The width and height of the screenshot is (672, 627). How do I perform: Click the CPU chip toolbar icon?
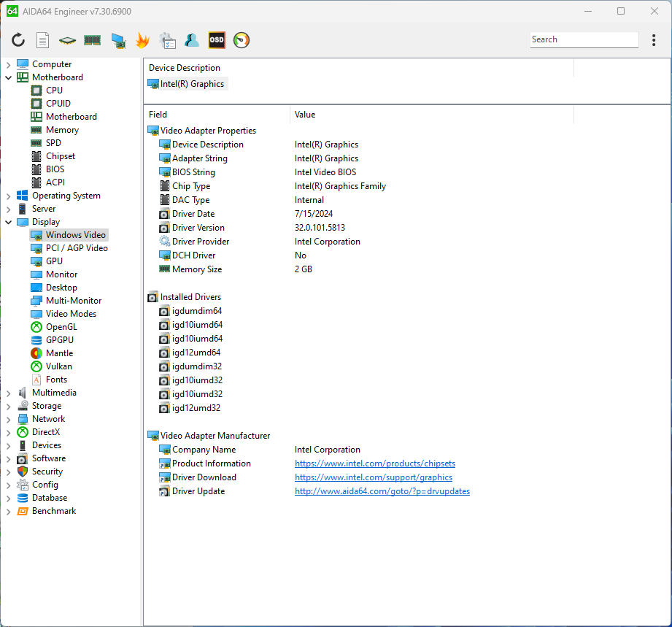click(67, 41)
